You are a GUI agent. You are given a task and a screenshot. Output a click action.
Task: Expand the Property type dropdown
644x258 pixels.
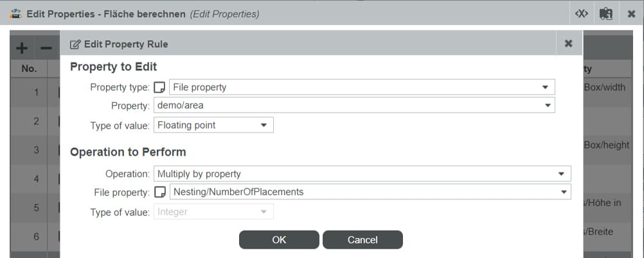(545, 87)
